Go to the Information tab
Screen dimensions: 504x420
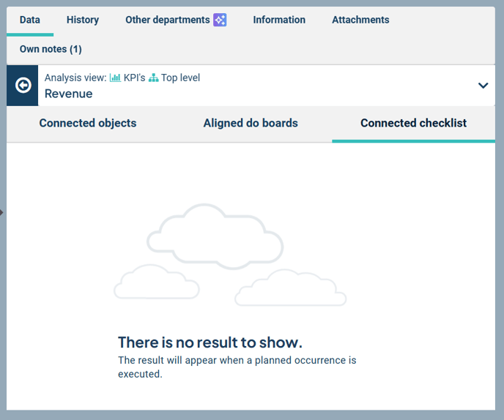tap(279, 20)
